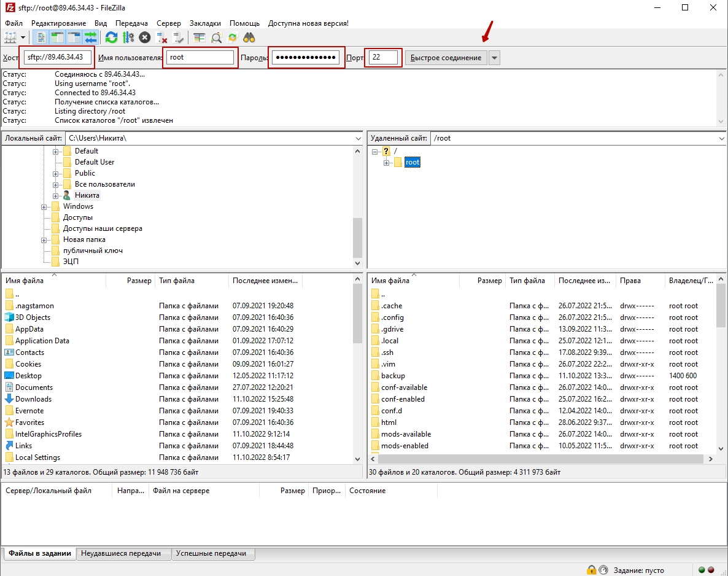Image resolution: width=728 pixels, height=576 pixels.
Task: Cancel current operation icon
Action: [145, 37]
